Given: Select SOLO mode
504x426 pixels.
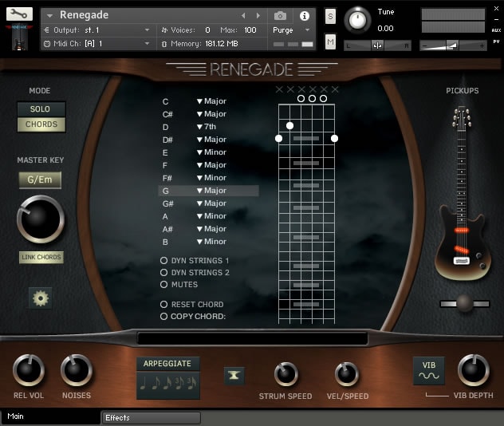Looking at the screenshot, I should (41, 109).
